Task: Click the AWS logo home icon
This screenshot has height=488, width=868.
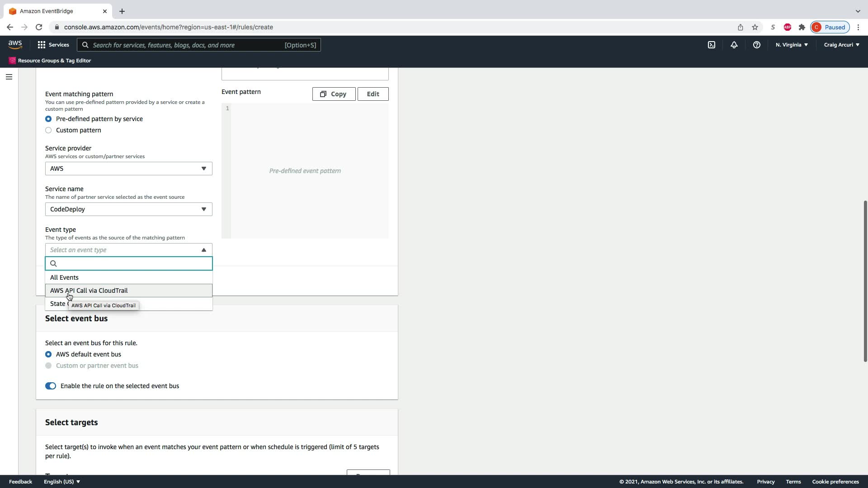Action: click(15, 44)
